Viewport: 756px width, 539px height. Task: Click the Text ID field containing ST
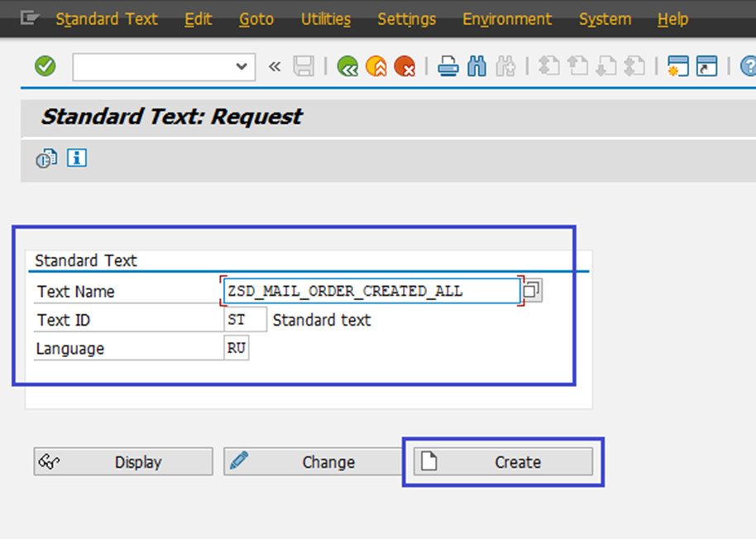point(245,319)
